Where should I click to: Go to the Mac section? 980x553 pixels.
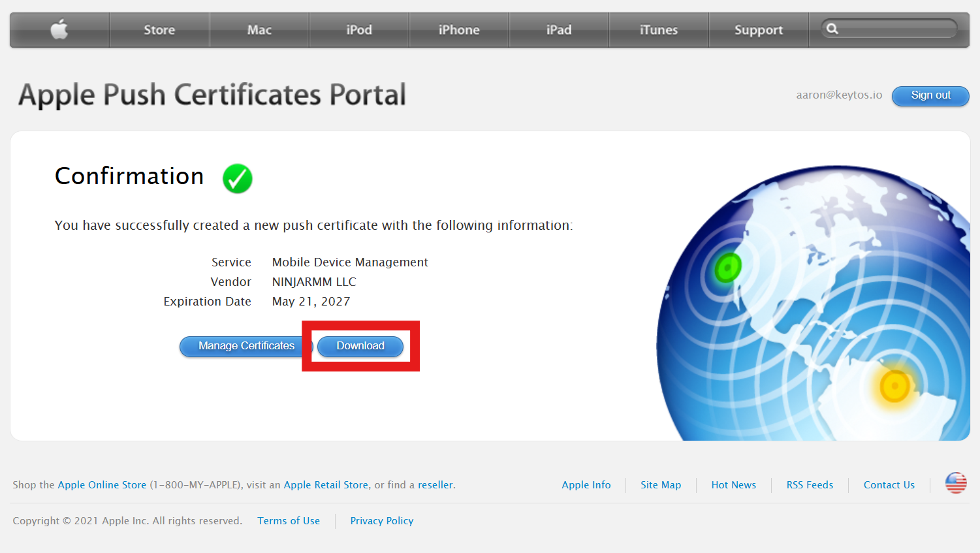[x=259, y=30]
